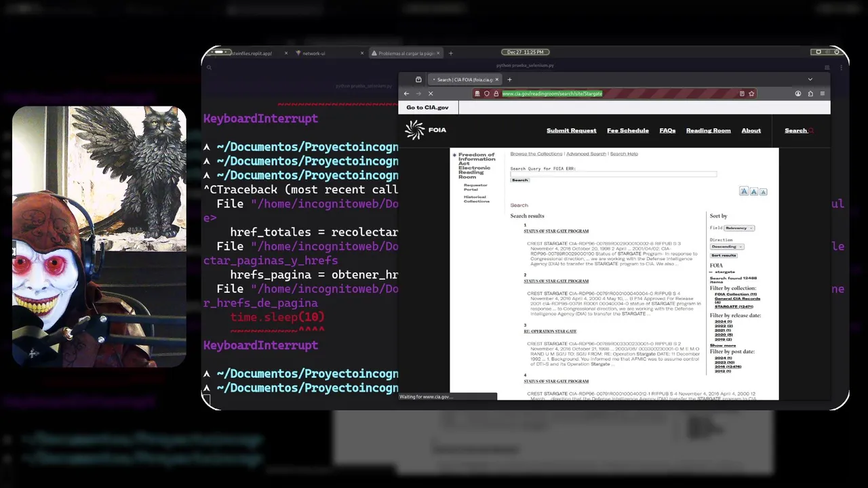The image size is (868, 488).
Task: Open the extensions puzzle icon
Action: (810, 94)
